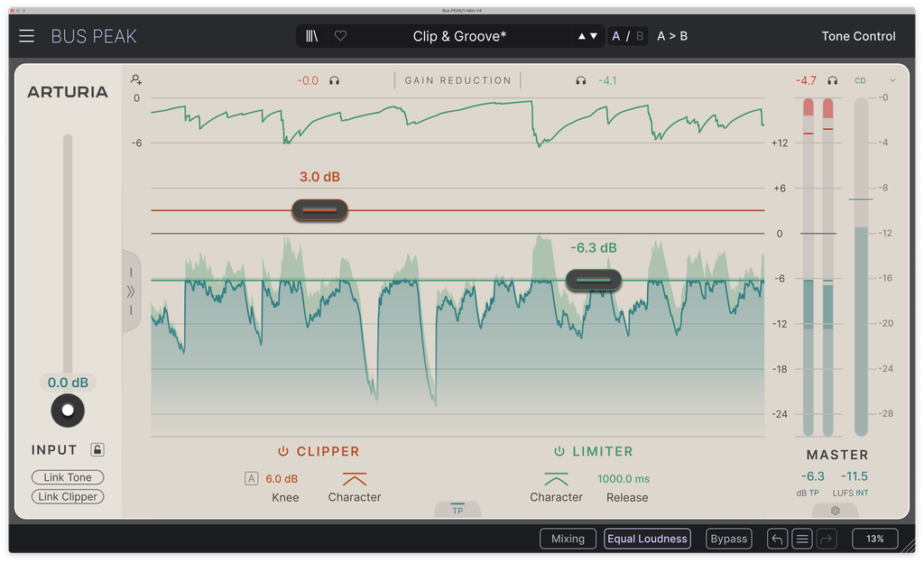Toggle the LIMITER power button
Image resolution: width=924 pixels, height=563 pixels.
(559, 452)
